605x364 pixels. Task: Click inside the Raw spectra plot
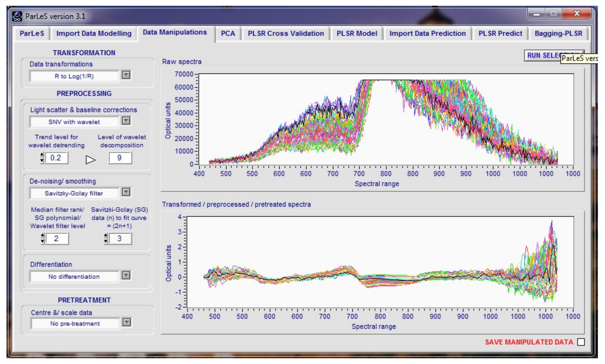386,119
